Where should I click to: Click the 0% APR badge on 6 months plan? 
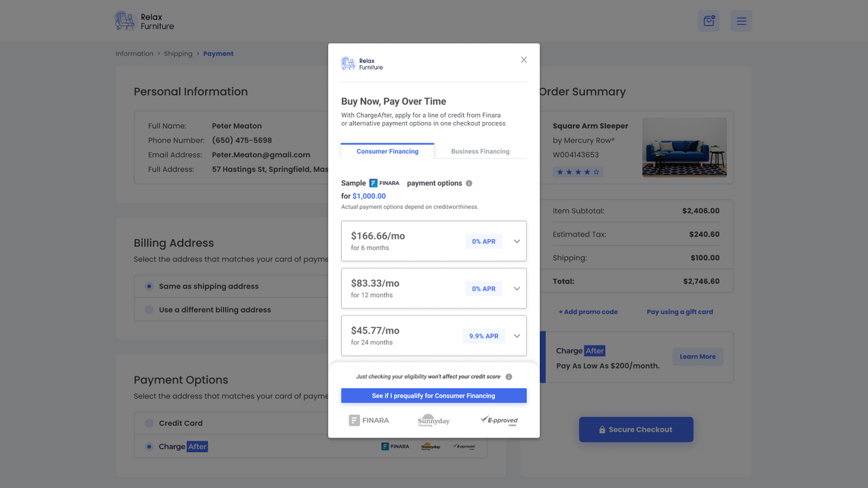tap(484, 241)
